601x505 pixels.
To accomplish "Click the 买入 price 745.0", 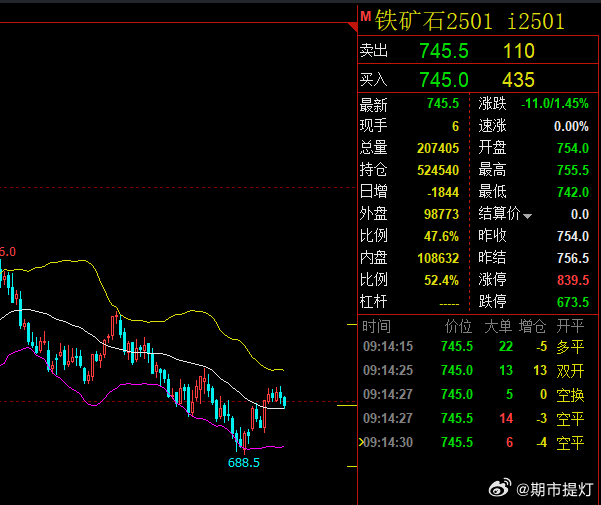I will click(x=444, y=80).
